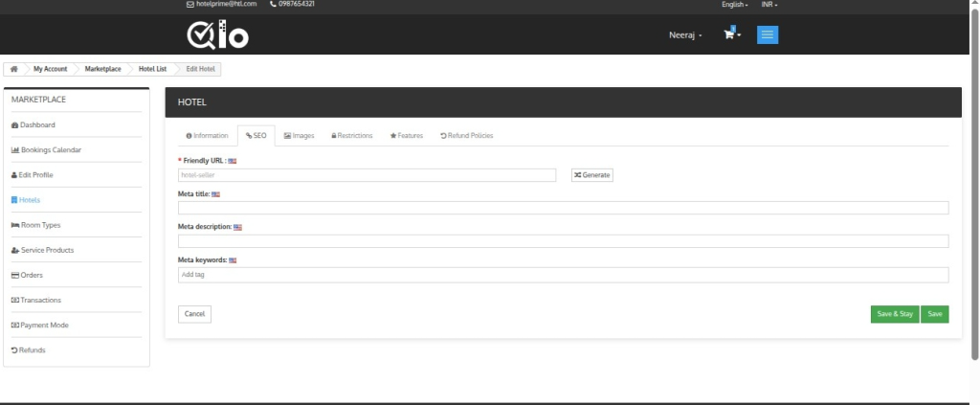This screenshot has width=980, height=405.
Task: Expand the cart dropdown arrow
Action: 740,35
